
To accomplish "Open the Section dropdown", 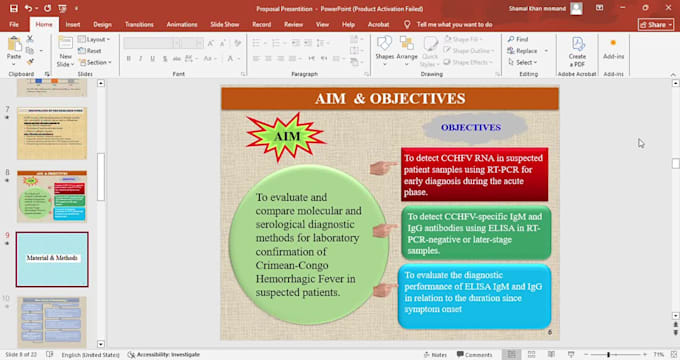I will [95, 62].
